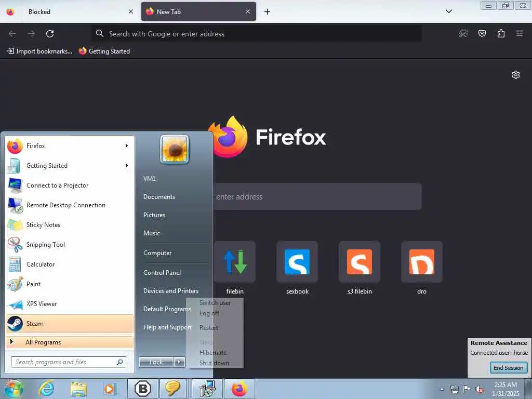Focus the Firefox address bar
The height and width of the screenshot is (399, 532).
tap(257, 34)
